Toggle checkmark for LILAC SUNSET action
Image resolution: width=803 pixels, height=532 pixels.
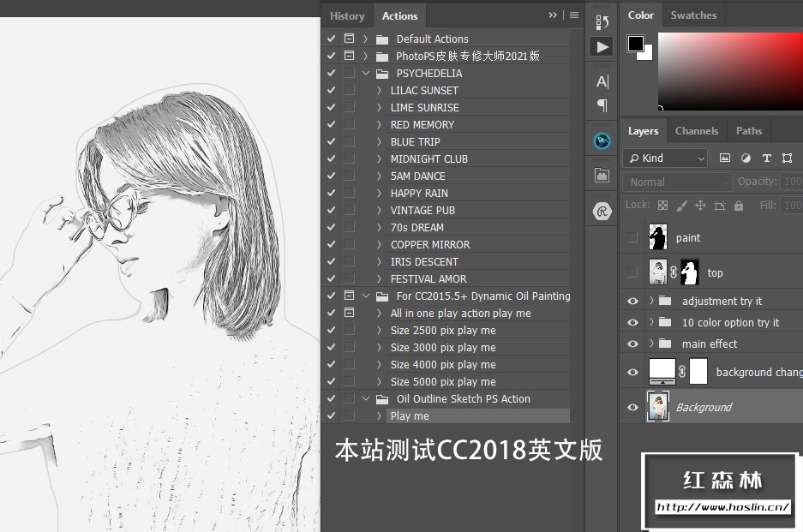pos(331,90)
